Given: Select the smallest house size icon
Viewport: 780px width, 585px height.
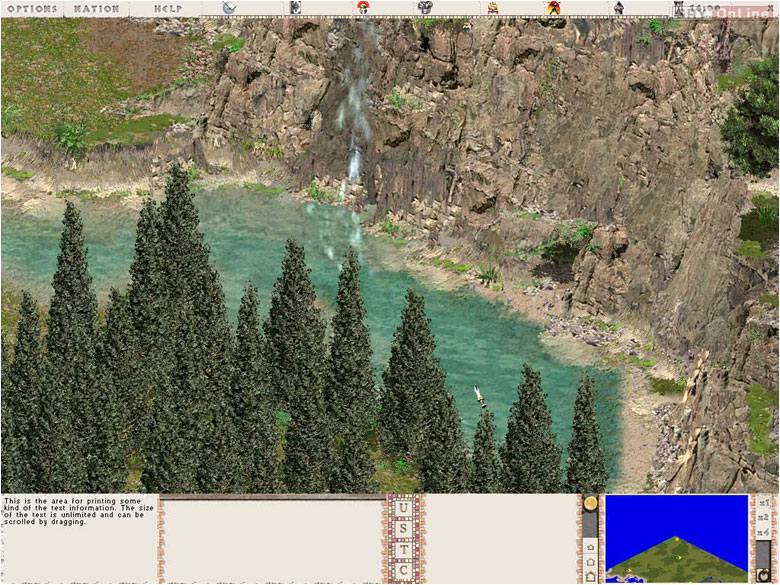Looking at the screenshot, I should [590, 547].
